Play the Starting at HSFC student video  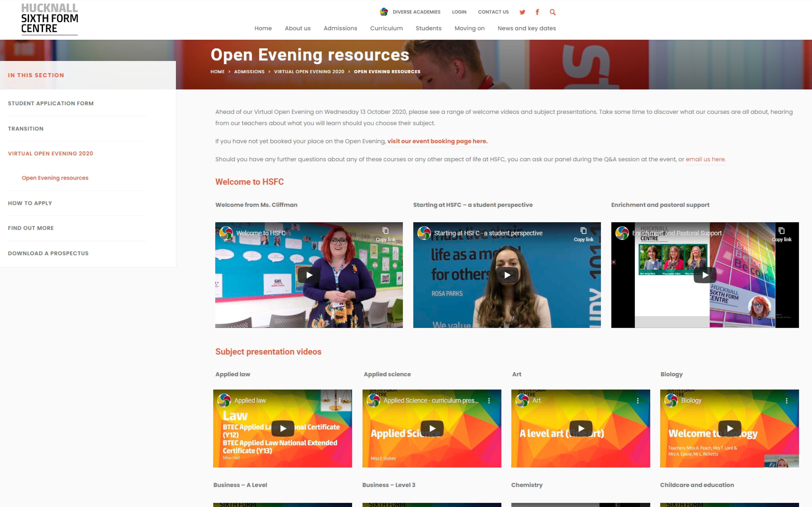tap(507, 275)
